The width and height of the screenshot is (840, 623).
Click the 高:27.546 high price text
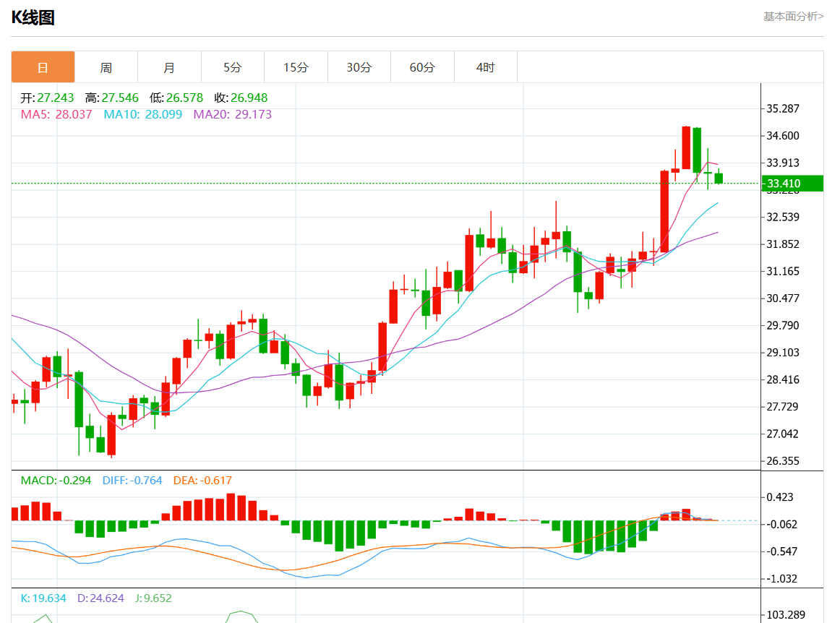[x=112, y=98]
